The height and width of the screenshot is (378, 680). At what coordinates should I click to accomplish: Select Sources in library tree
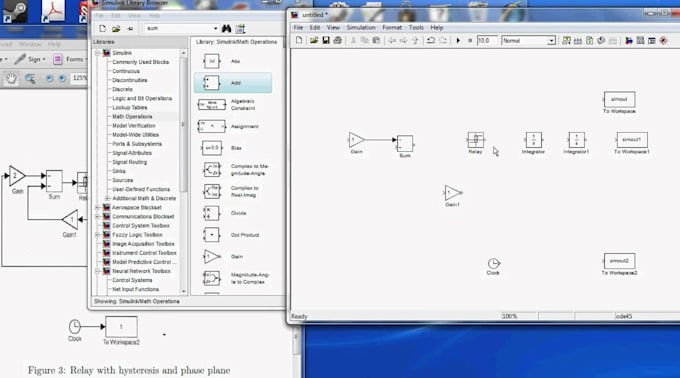point(123,180)
